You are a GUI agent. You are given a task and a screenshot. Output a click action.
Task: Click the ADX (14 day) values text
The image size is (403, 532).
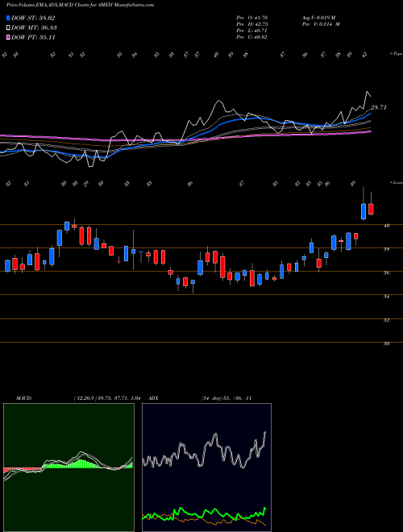[226, 398]
